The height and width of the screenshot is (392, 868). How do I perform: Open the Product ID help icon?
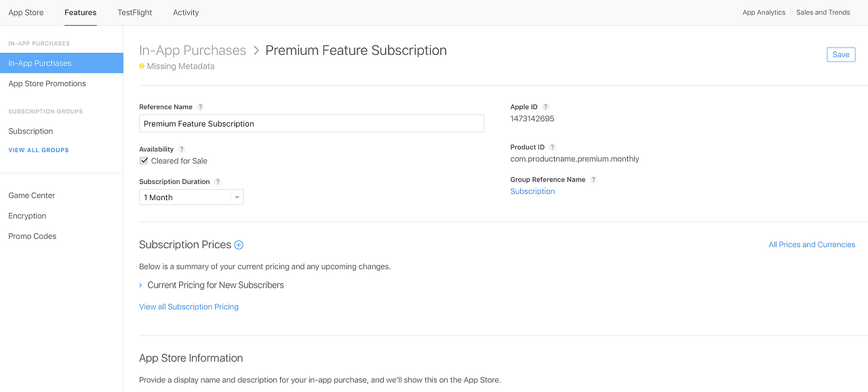click(x=552, y=147)
